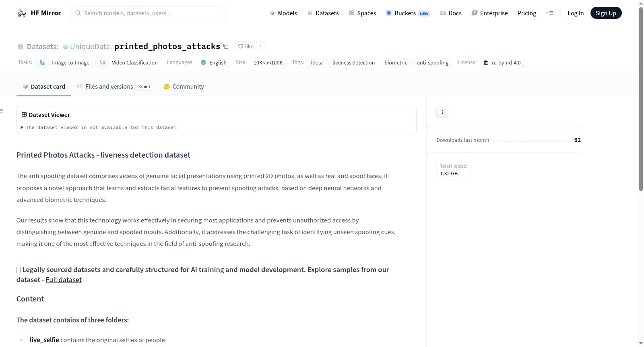Like the dataset with the heart button
The image size is (644, 347).
(246, 46)
